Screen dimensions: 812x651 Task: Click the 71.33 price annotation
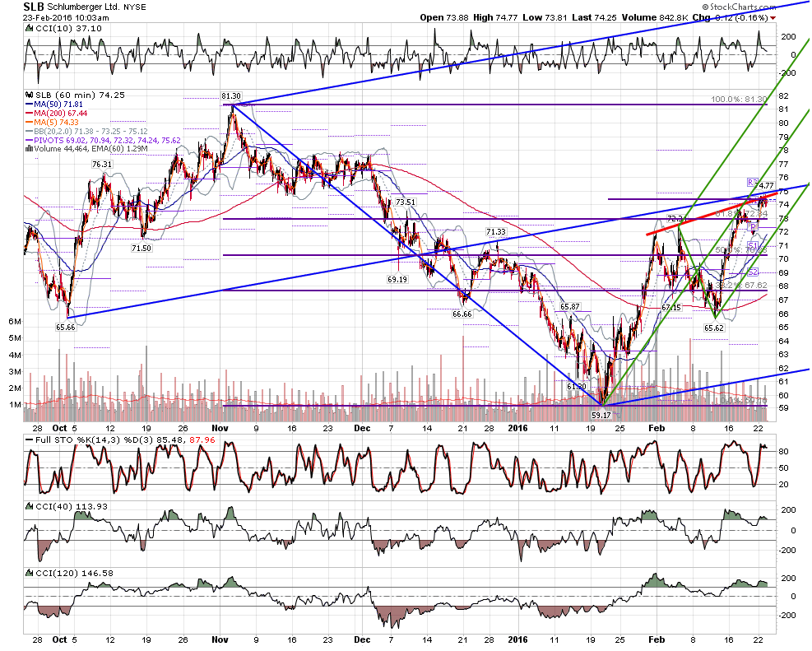[496, 232]
